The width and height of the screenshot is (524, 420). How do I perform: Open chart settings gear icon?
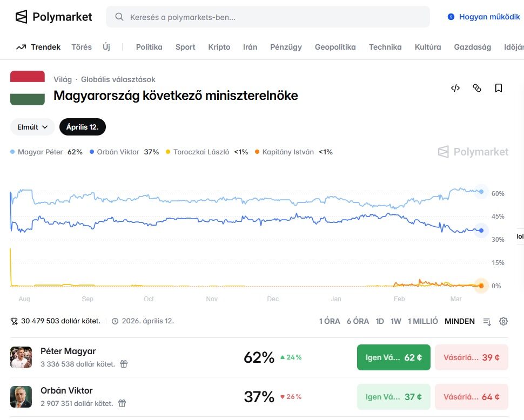tap(503, 321)
